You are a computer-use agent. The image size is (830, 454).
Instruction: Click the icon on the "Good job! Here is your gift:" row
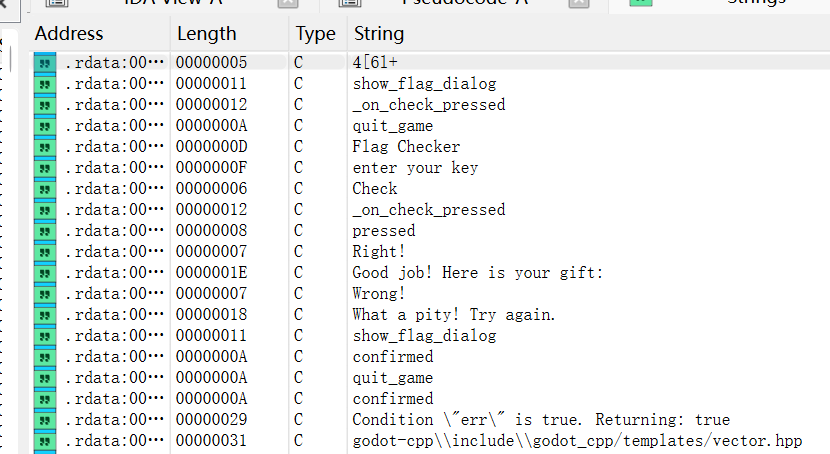[x=45, y=273]
